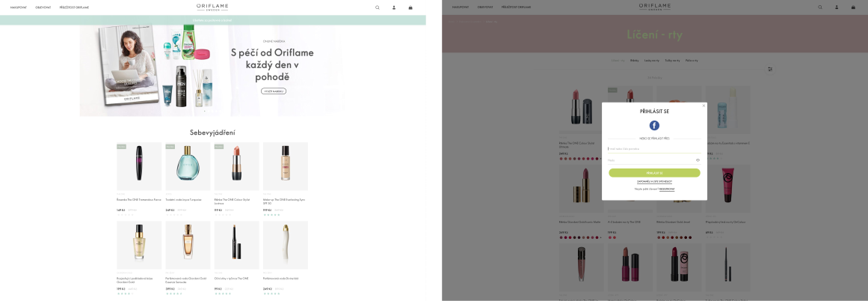Open the Oční stíny v tyčince The ONE product

236,244
